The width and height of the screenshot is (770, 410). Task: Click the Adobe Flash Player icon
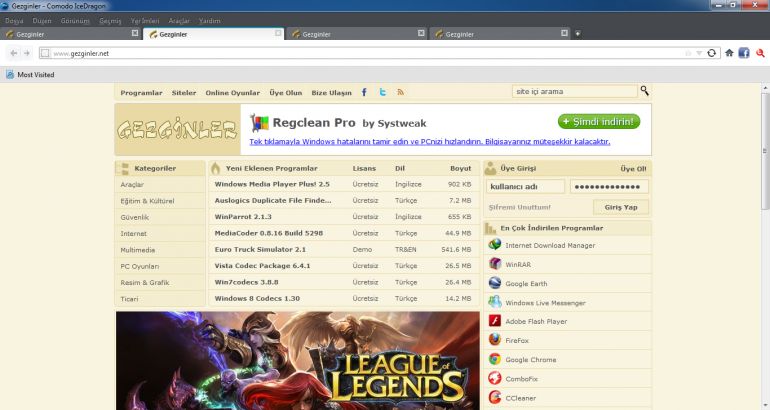point(495,321)
